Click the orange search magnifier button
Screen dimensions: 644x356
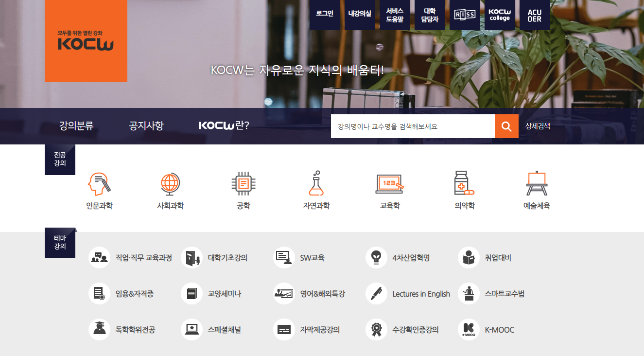point(506,126)
